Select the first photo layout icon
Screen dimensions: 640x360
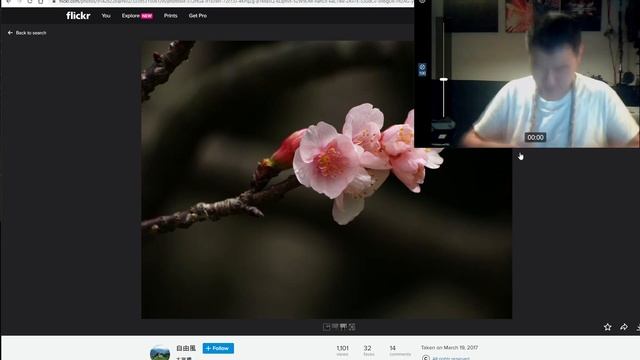(x=327, y=327)
